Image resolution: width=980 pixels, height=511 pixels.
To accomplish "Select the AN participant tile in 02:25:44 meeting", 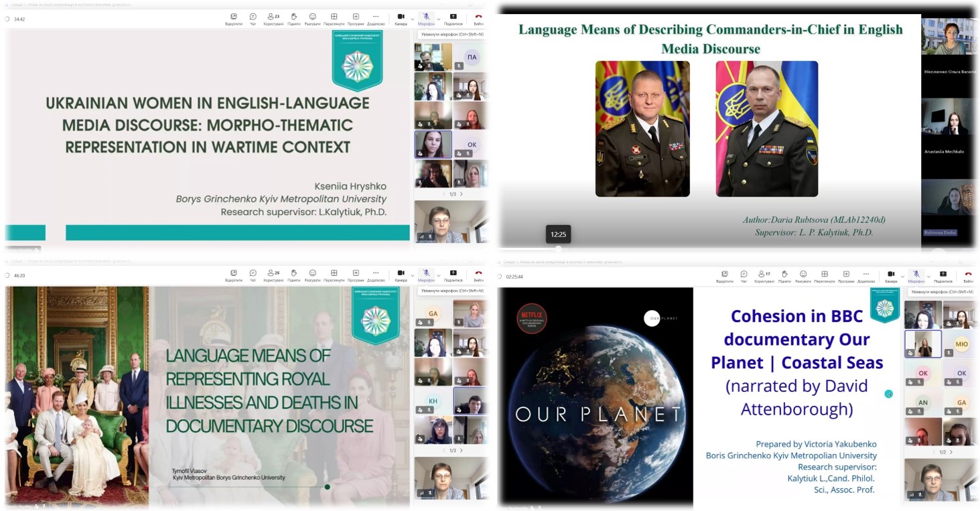I will pos(922,403).
